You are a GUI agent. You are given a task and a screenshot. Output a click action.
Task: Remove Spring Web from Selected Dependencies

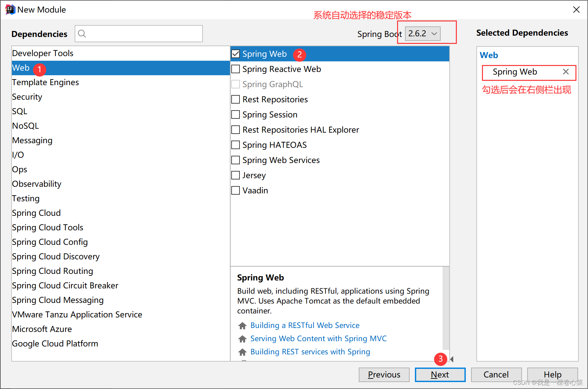(x=566, y=72)
